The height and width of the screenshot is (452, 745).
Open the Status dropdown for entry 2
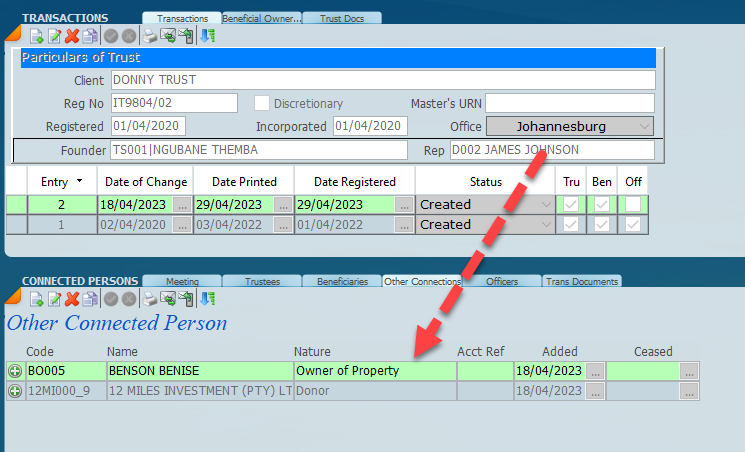[x=545, y=204]
